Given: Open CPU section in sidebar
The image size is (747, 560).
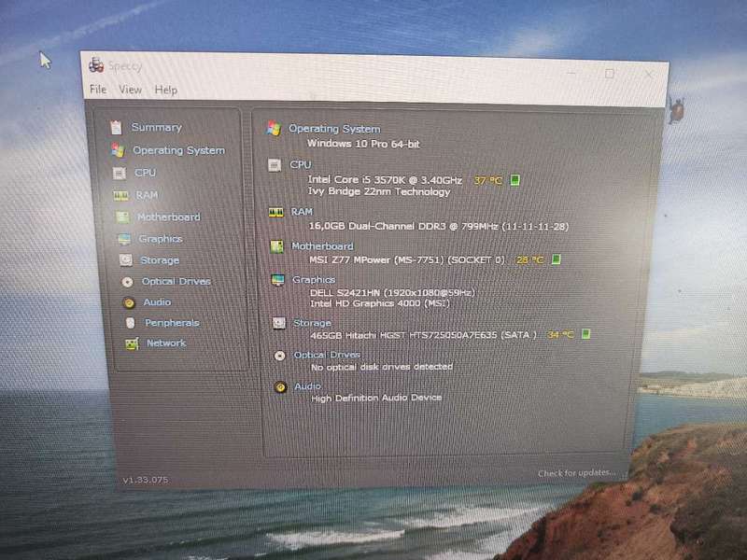Looking at the screenshot, I should tap(145, 173).
